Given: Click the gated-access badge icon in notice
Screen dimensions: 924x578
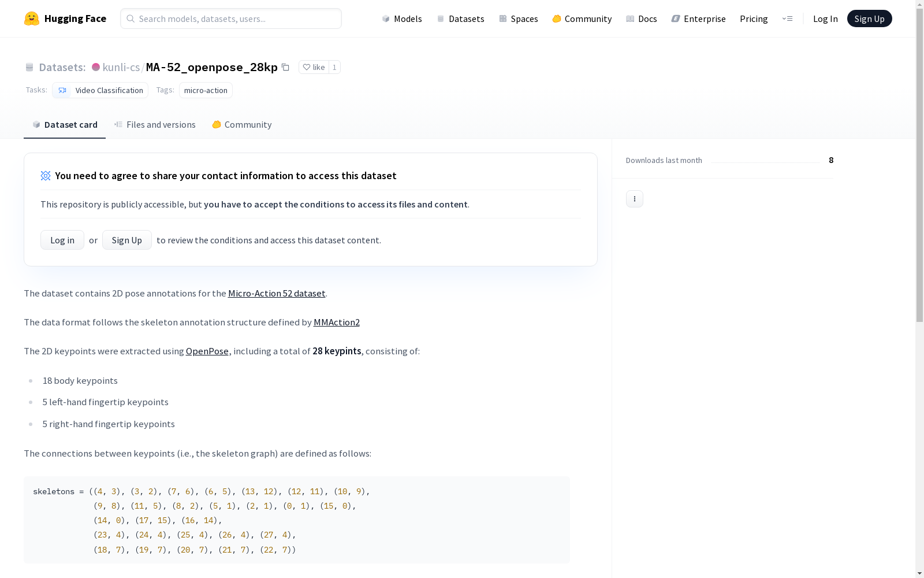Looking at the screenshot, I should pos(46,176).
